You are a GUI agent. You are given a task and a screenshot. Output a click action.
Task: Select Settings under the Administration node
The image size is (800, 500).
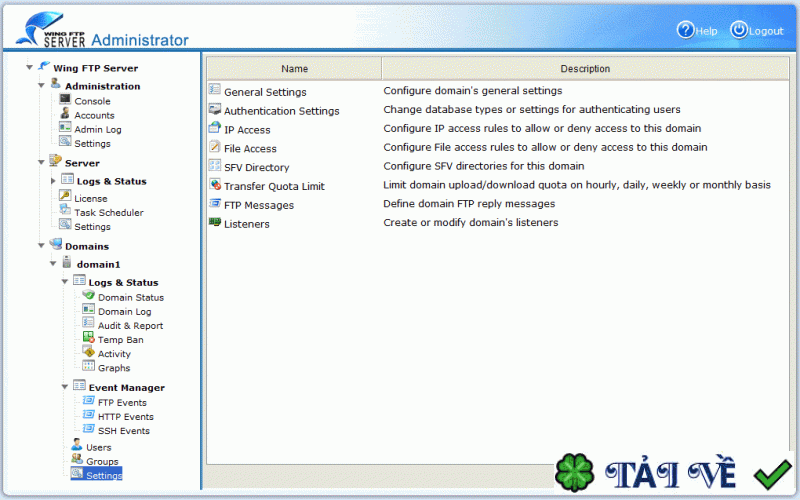(92, 144)
